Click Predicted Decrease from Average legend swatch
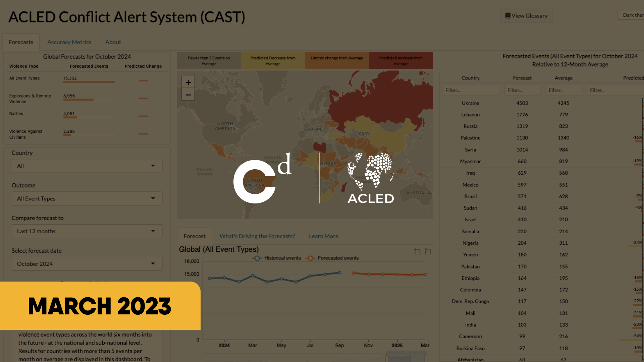Viewport: 644px width, 362px height. point(273,61)
